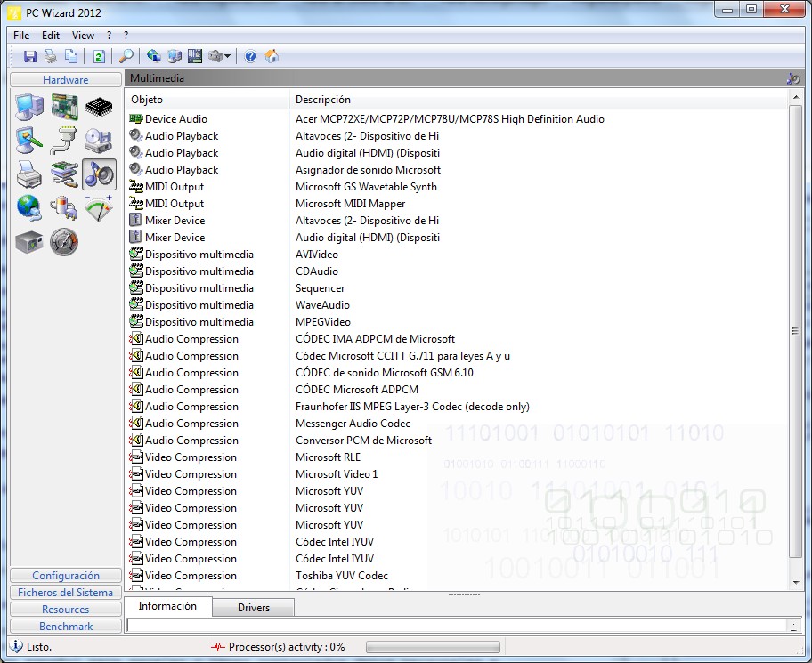Click the camera toolbar icon
The image size is (812, 663).
pos(215,56)
